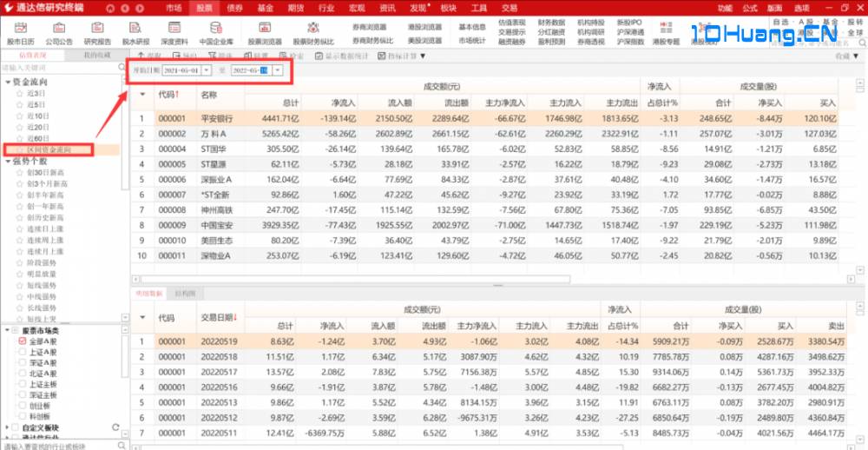The height and width of the screenshot is (450, 868).
Task: Open the 港股专题 icon
Action: 666,27
